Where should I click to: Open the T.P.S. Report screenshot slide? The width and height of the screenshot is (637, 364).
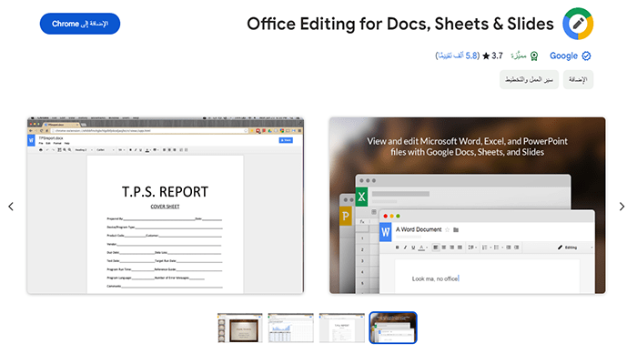tap(166, 206)
